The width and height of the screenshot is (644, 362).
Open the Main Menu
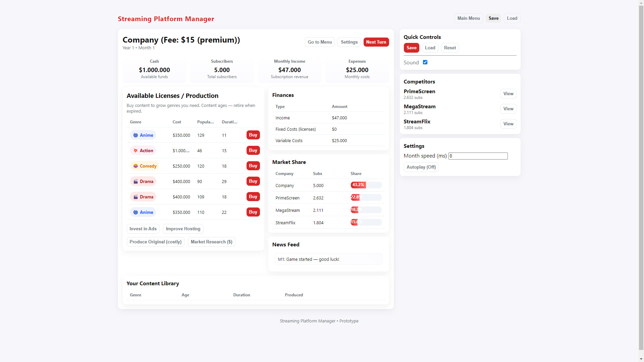click(x=468, y=18)
